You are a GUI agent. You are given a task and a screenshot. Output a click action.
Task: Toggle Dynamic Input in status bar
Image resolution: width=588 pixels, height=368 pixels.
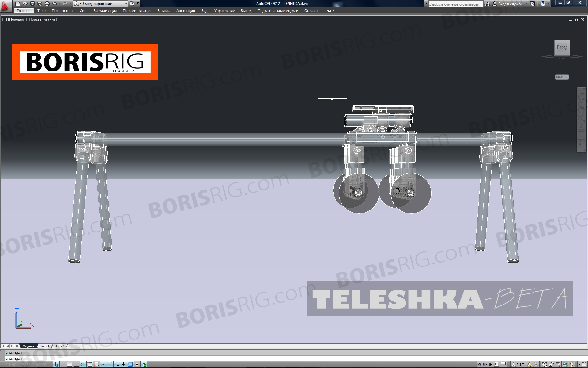click(x=117, y=364)
